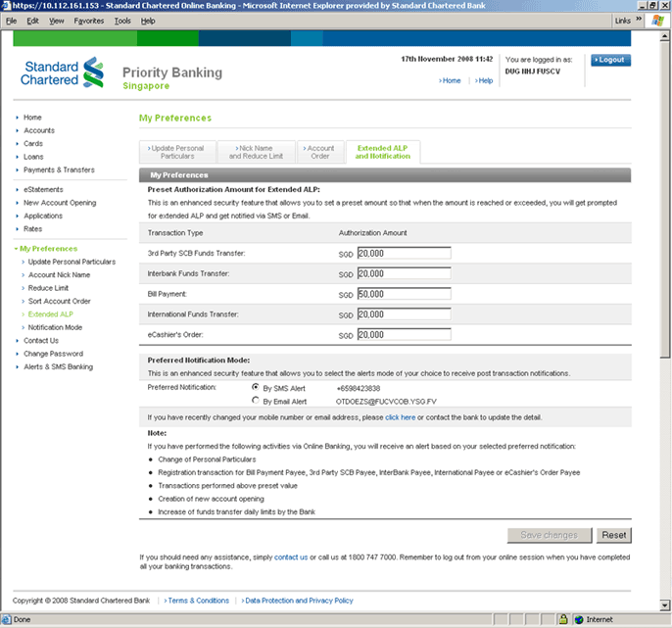Click the eCashier's Order amount field

(405, 335)
